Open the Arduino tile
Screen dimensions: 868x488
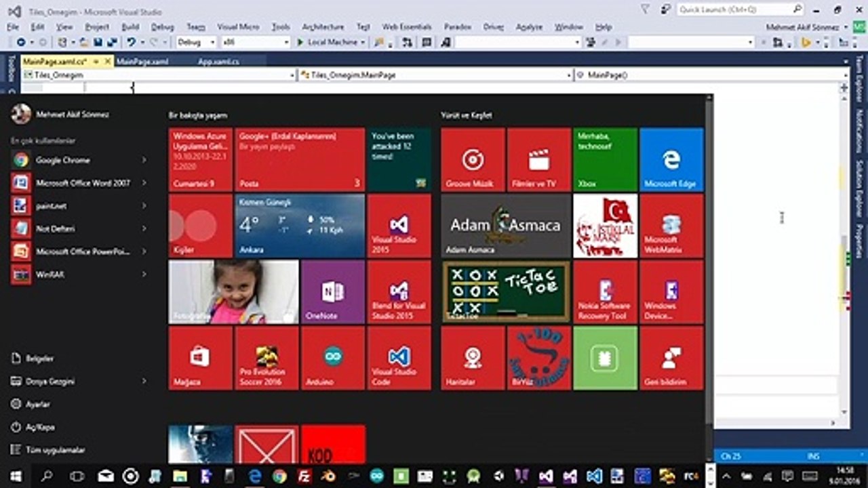[333, 358]
